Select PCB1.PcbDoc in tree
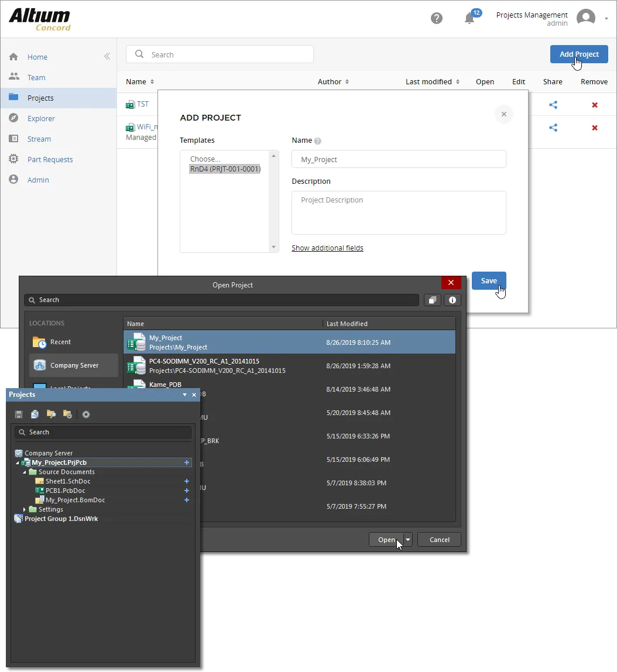 point(65,491)
